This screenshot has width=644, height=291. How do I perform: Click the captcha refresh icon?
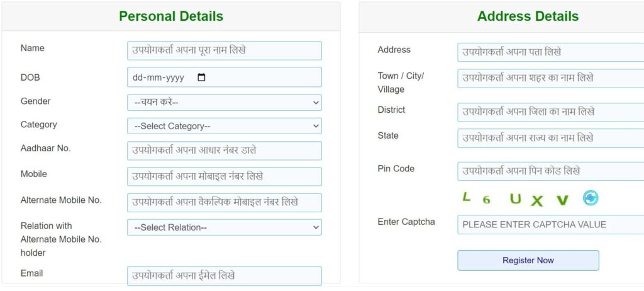[591, 198]
